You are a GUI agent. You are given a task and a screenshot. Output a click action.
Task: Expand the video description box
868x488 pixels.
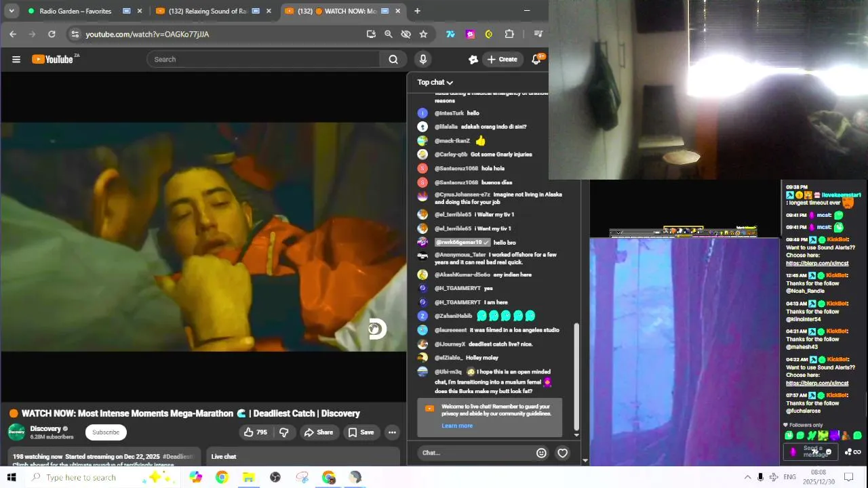click(x=104, y=458)
